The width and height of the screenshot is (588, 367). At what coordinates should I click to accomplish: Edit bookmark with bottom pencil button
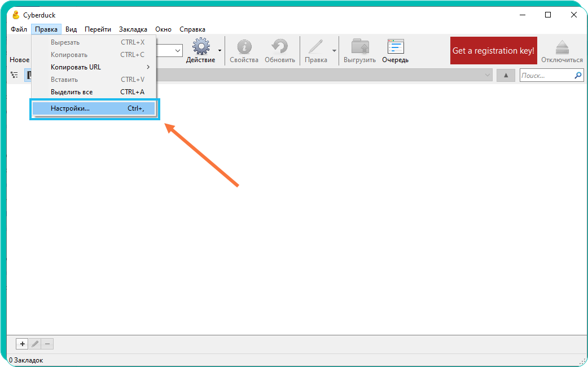point(35,344)
